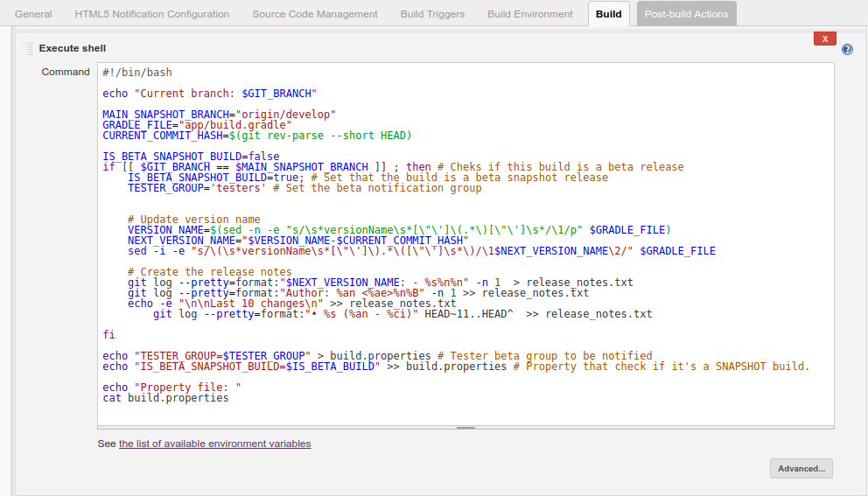Screen dimensions: 868x496
Task: Click the active Build tab
Action: (608, 14)
